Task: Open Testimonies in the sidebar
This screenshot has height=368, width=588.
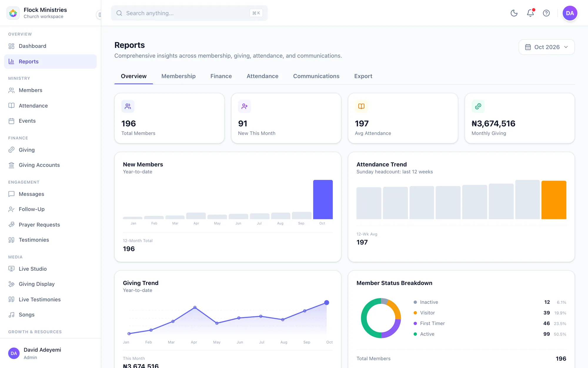Action: 50,240
